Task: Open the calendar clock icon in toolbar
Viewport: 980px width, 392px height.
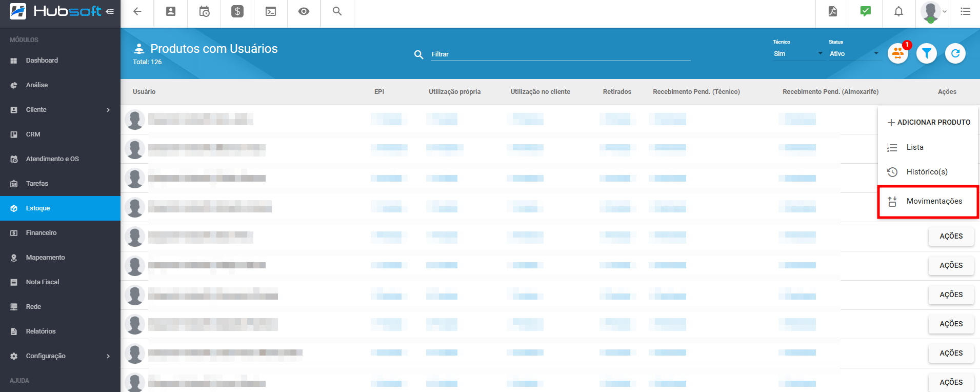Action: [204, 11]
